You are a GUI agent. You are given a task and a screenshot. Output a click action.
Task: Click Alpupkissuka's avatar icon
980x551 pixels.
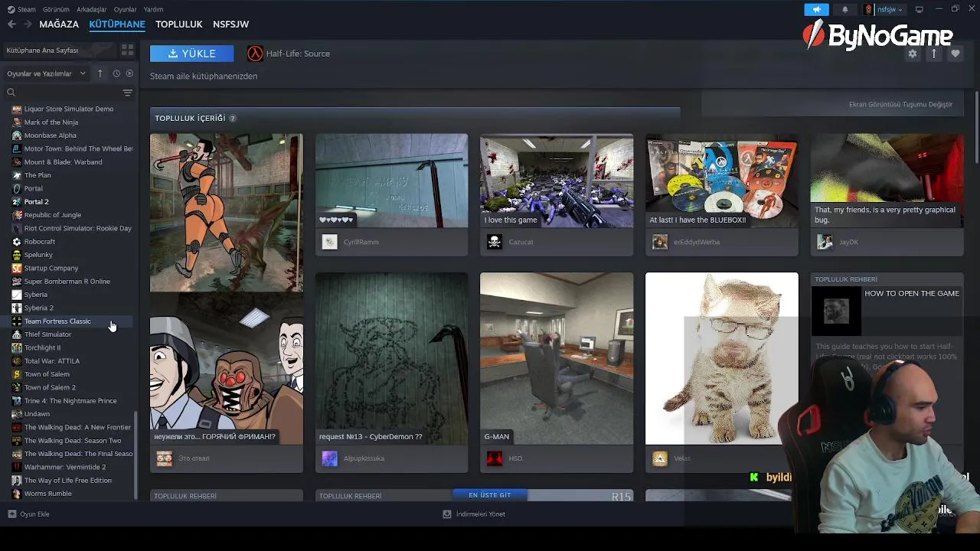point(329,458)
